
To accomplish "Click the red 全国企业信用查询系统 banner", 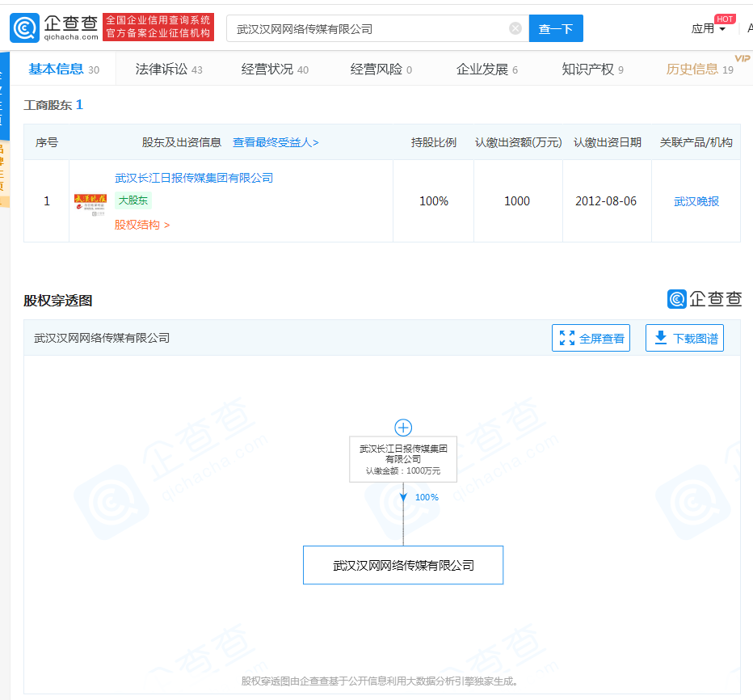I will 158,27.
